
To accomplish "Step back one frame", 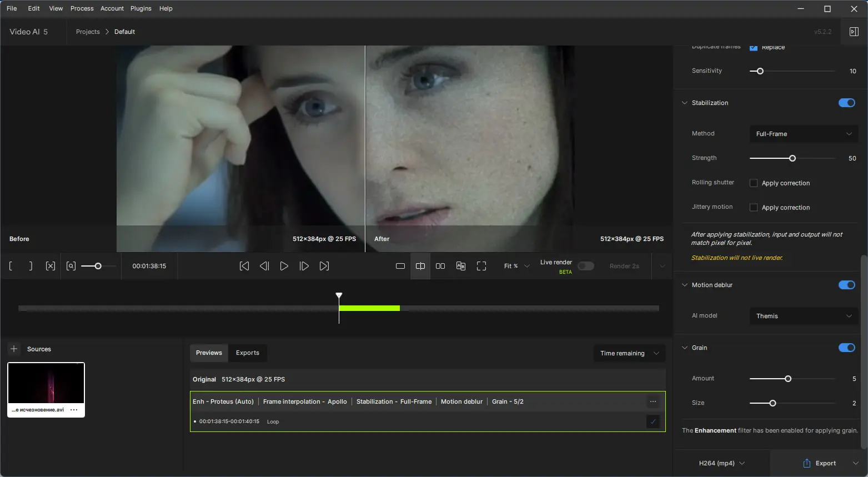I will click(x=264, y=266).
